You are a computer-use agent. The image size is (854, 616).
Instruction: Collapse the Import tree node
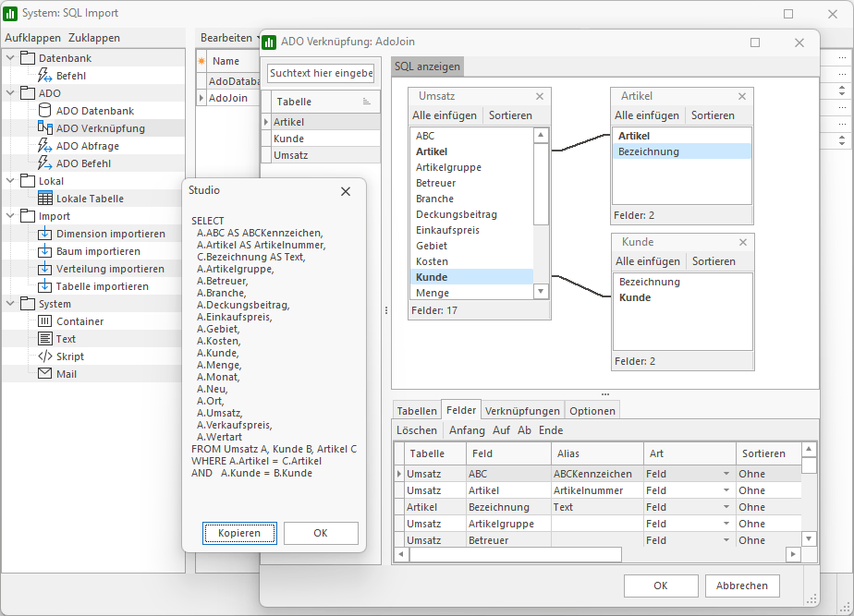(10, 216)
